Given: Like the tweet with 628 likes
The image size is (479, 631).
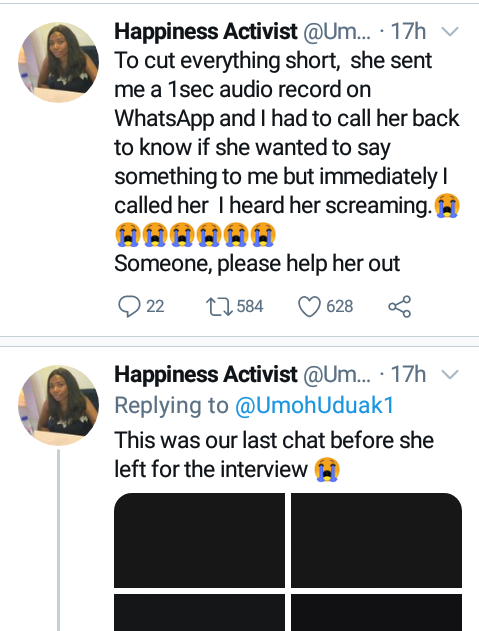Looking at the screenshot, I should click(x=309, y=307).
